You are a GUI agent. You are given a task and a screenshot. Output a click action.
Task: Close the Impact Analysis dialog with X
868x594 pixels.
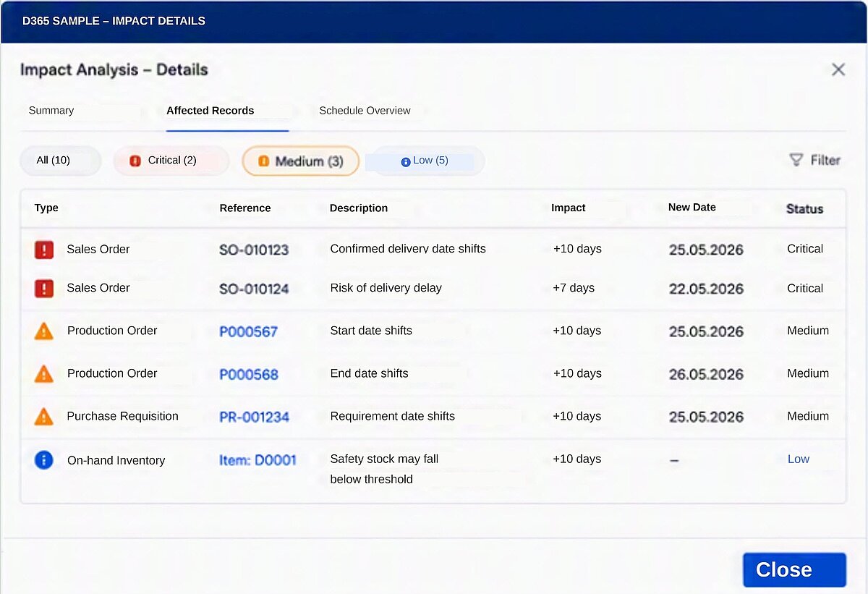pos(838,69)
